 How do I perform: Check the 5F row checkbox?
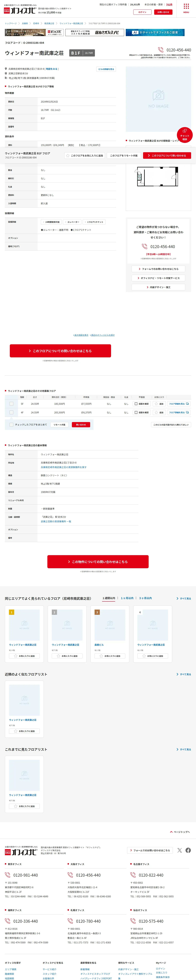(11, 404)
